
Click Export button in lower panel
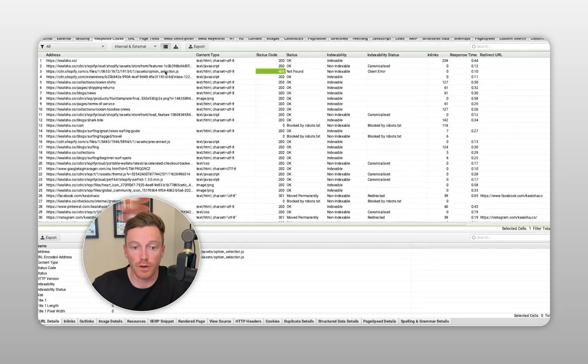coord(49,238)
